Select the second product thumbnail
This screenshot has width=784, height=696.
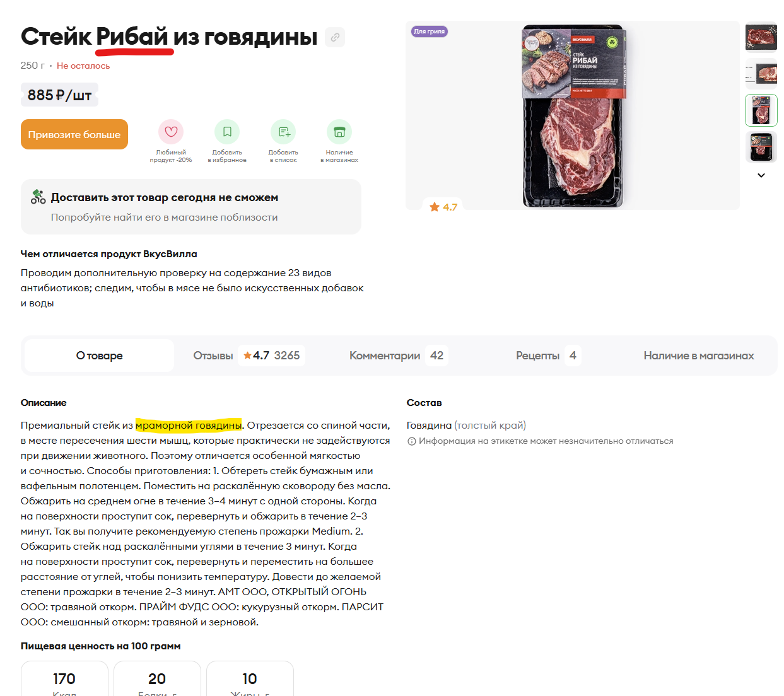pos(761,74)
